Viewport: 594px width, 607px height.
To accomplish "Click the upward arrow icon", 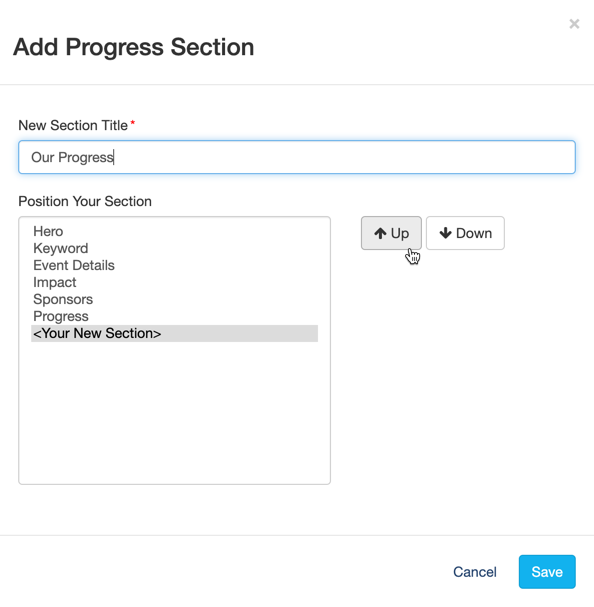I will [380, 233].
